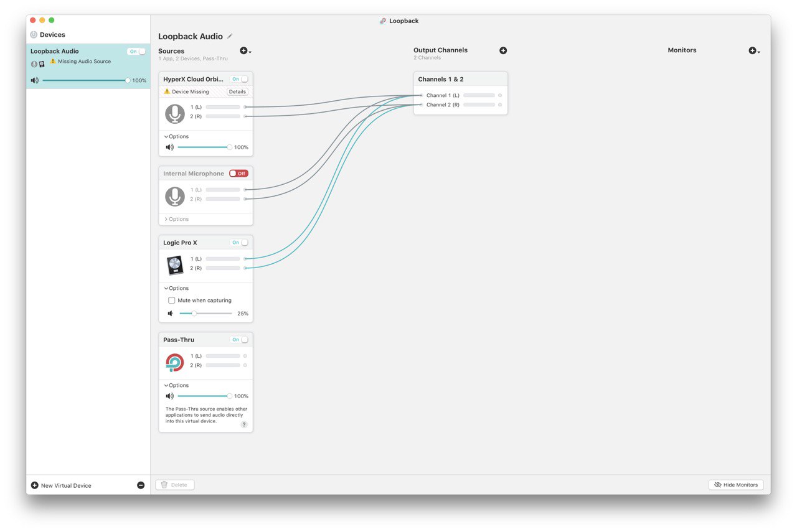This screenshot has height=532, width=797.
Task: Click the Missing Audio Source warning in sidebar
Action: pyautogui.click(x=80, y=62)
